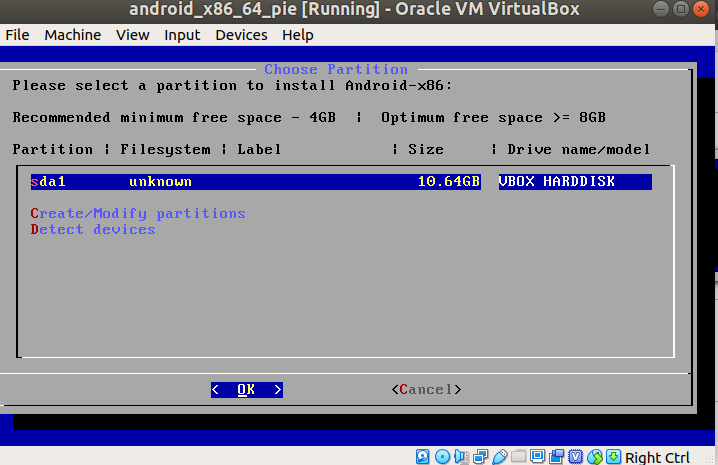Open the display settings status icon
The image size is (718, 465).
pos(537,456)
